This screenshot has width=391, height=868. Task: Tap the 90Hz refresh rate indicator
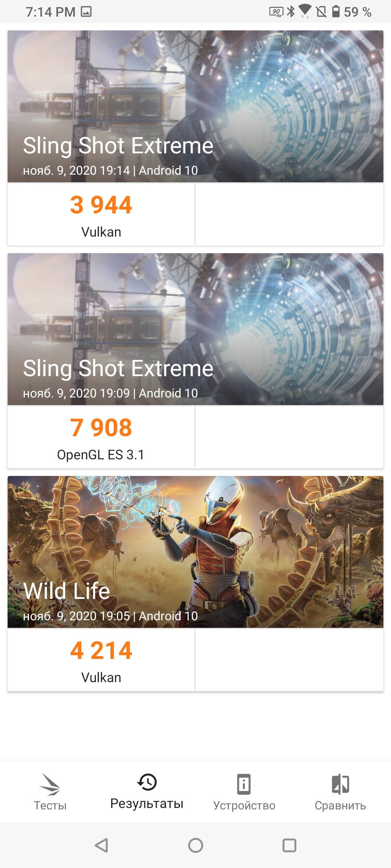pyautogui.click(x=276, y=12)
